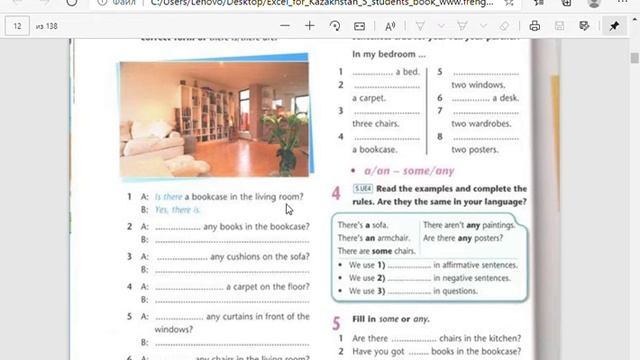Image resolution: width=640 pixels, height=360 pixels.
Task: Click the "three chairs." text
Action: pos(376,124)
